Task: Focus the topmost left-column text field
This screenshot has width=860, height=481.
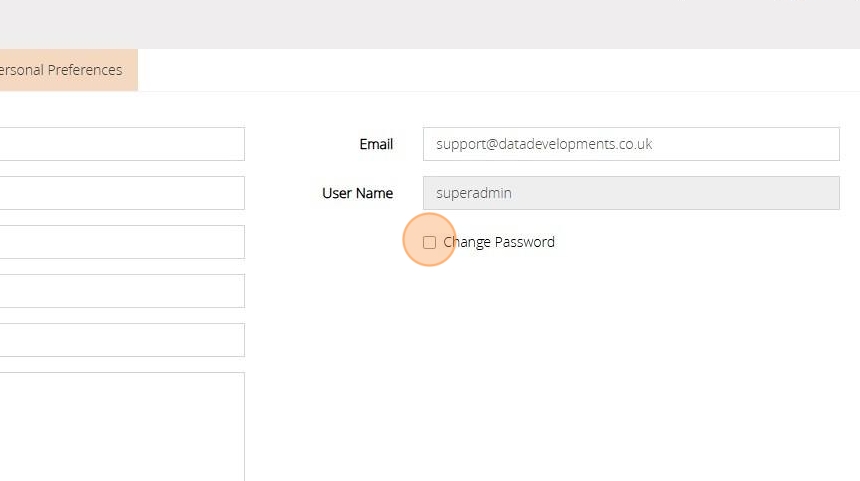Action: (120, 144)
